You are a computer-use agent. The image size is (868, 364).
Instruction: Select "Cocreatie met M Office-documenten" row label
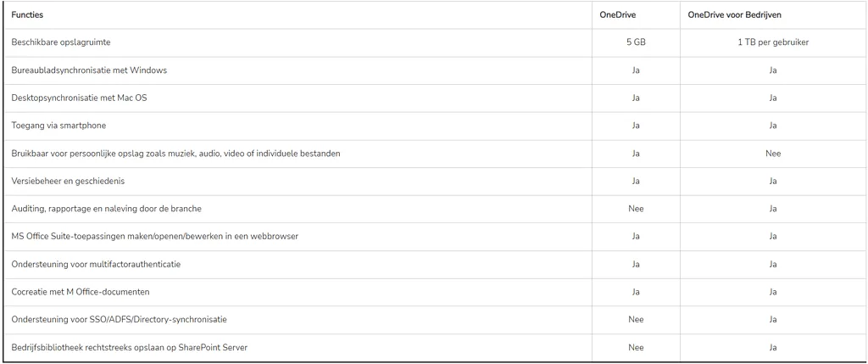[81, 292]
